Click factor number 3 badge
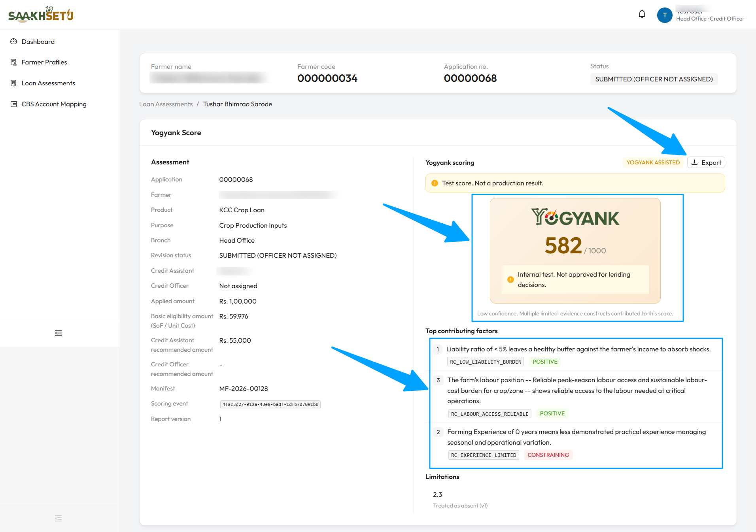 [x=438, y=380]
